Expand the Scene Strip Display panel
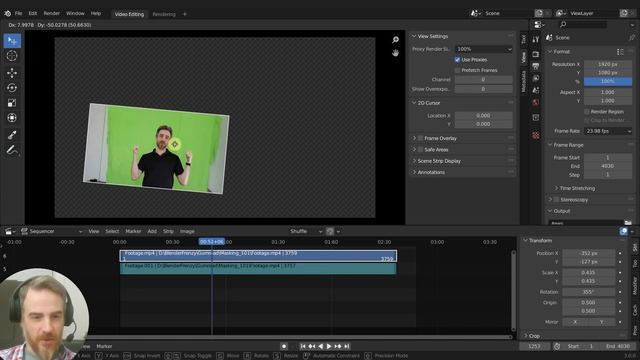Screen dimensions: 640x360 click(x=439, y=161)
